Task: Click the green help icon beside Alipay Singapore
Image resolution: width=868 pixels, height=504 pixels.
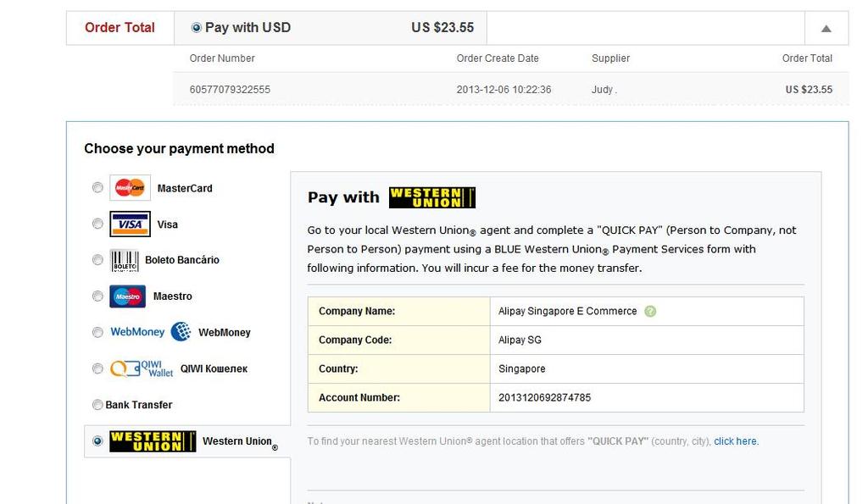Action: [650, 311]
